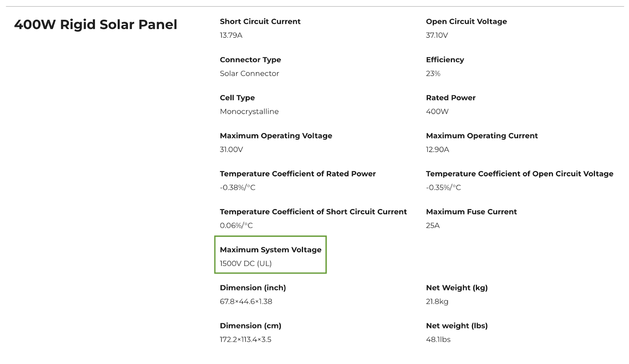The image size is (629, 364).
Task: Click the 12.90A operating current value
Action: [437, 150]
